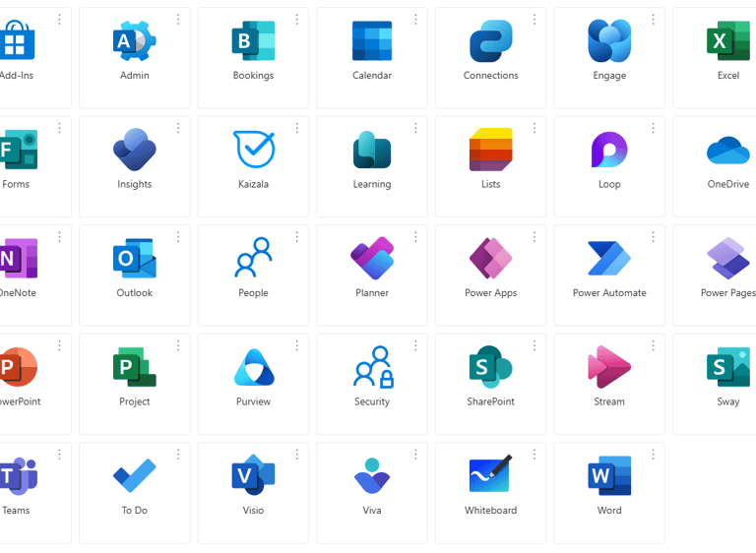The image size is (756, 553).
Task: Open the Add-Ins store icon
Action: 16,40
